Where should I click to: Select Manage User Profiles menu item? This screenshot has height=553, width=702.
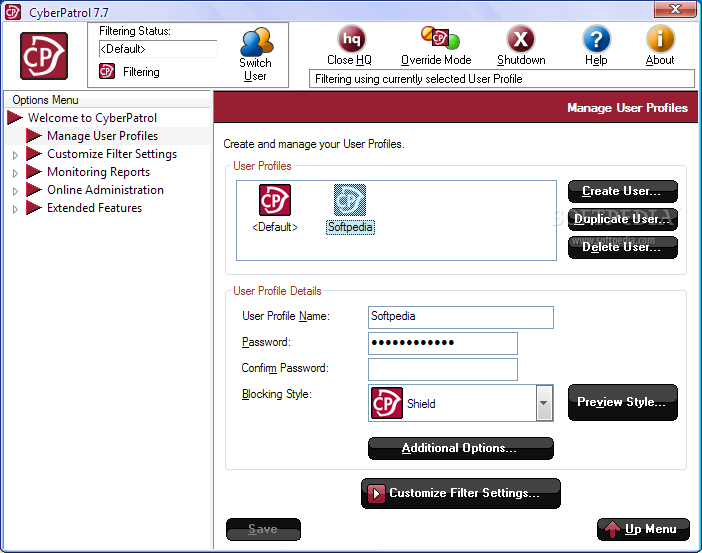pos(103,136)
